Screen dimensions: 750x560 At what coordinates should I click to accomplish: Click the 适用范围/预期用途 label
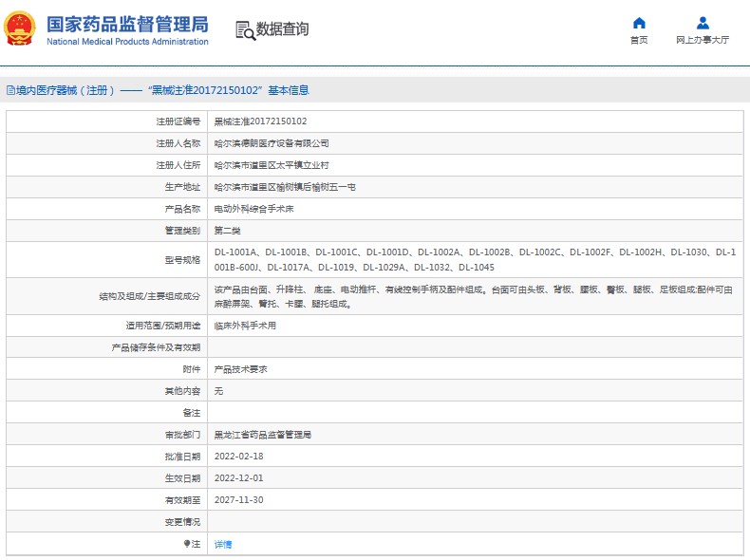click(x=163, y=326)
